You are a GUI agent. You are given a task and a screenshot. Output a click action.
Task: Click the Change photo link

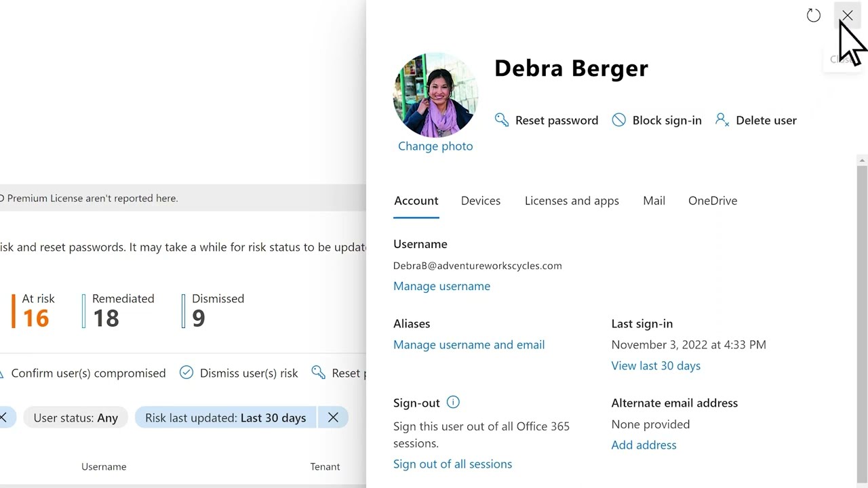(435, 146)
